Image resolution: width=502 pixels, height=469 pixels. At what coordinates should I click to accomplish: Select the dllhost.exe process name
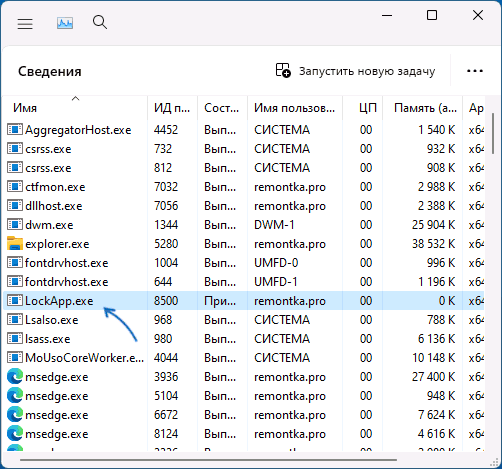[54, 206]
